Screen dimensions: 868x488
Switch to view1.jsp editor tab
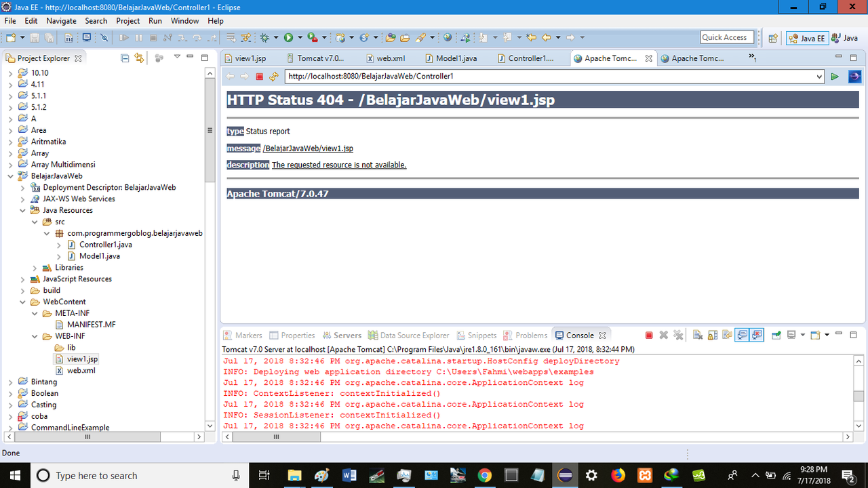[x=245, y=58]
